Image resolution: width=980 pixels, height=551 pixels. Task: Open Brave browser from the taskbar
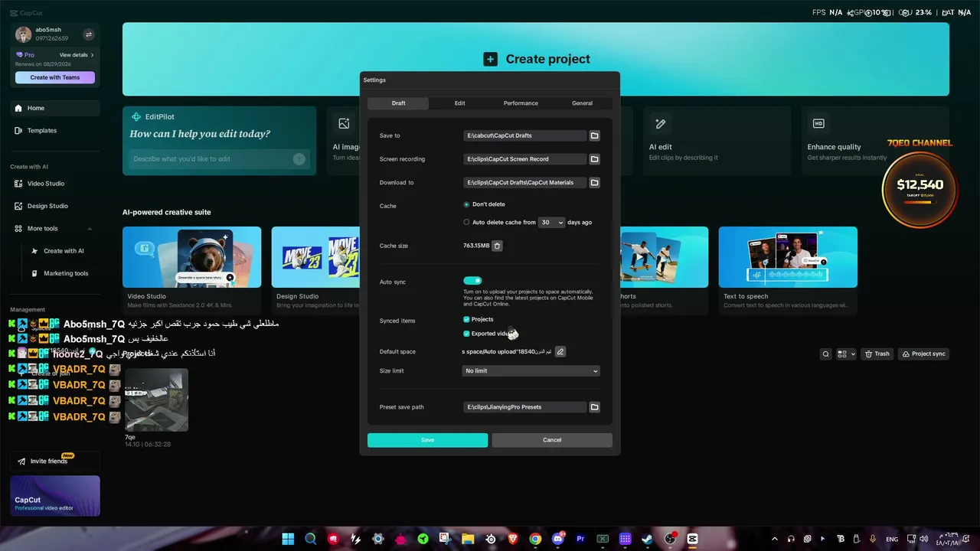513,539
